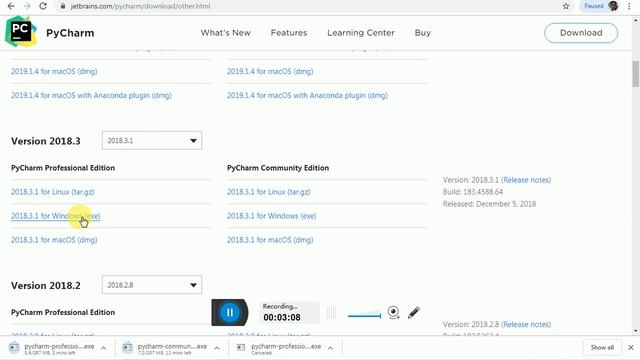Bookmark this page with the star icon
This screenshot has height=360, width=640.
[566, 6]
